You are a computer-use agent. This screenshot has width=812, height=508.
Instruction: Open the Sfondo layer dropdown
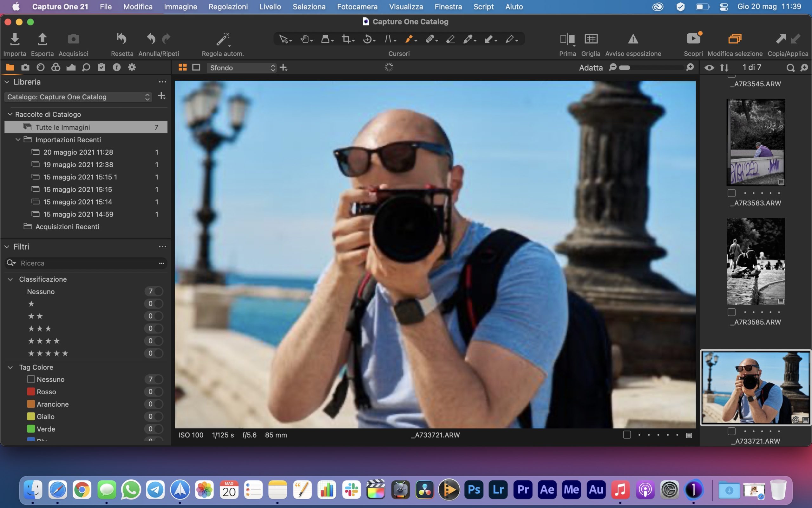pyautogui.click(x=241, y=68)
